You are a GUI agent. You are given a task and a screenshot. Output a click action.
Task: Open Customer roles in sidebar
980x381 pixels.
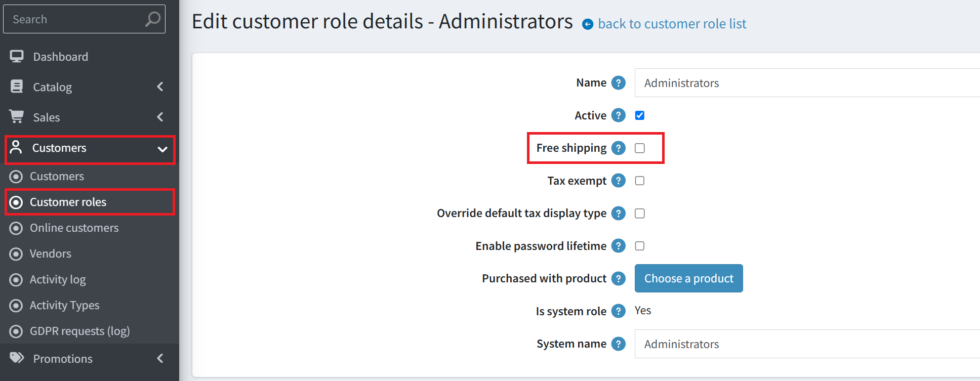(x=90, y=202)
